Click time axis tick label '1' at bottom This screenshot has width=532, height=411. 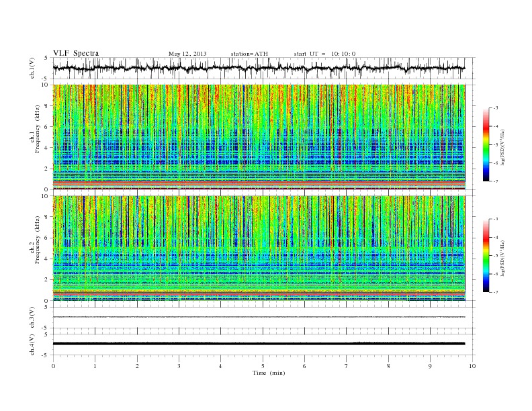[95, 366]
